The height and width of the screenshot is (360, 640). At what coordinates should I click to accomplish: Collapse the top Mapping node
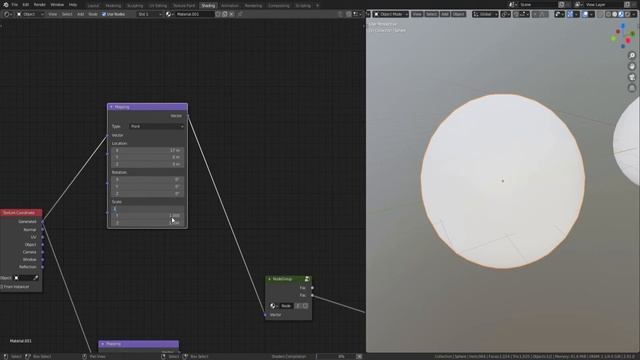click(111, 107)
